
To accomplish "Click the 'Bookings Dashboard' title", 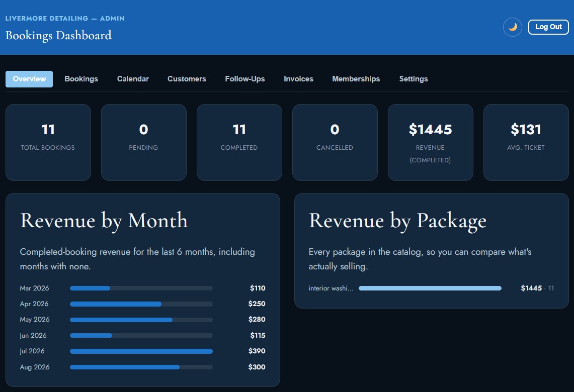I will point(58,36).
